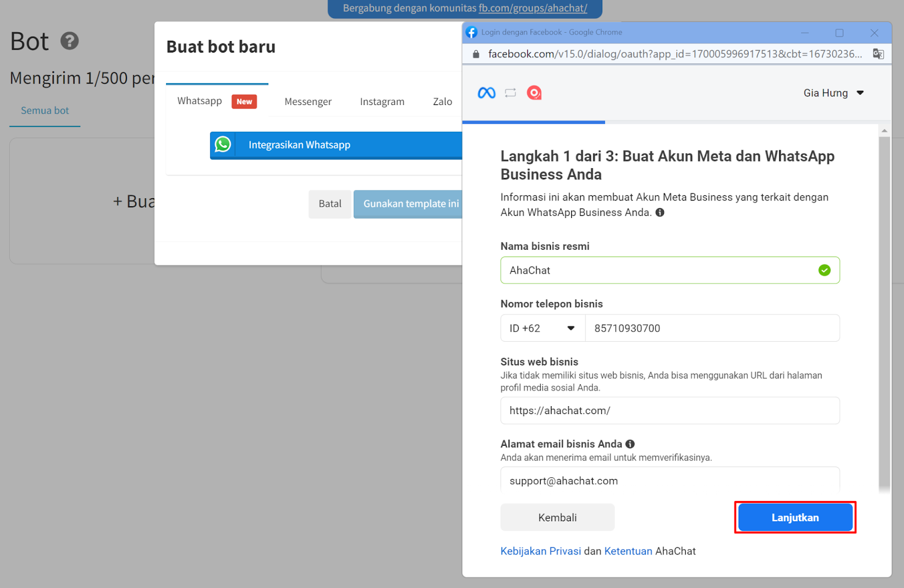Image resolution: width=904 pixels, height=588 pixels.
Task: Click the scrollbar up arrow in popup
Action: [884, 130]
